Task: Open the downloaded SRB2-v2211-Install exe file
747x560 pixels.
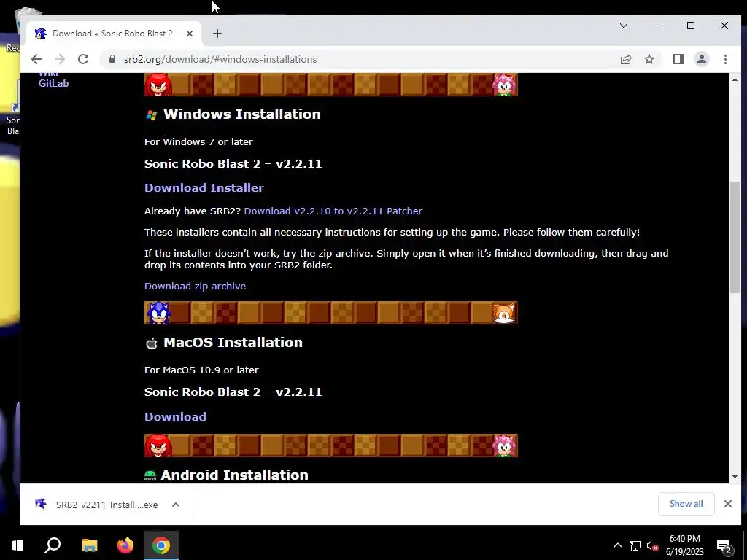Action: click(97, 505)
